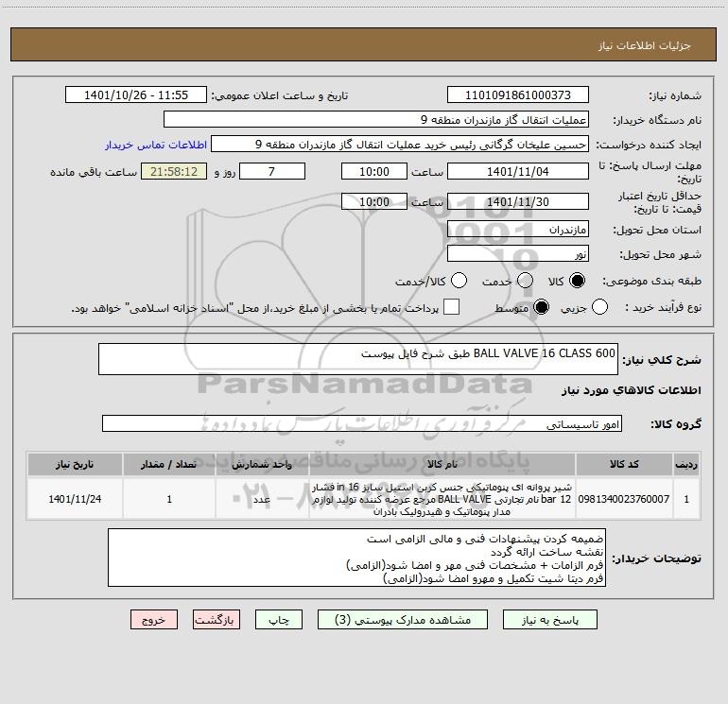Click the price validity time field
Viewport: 728px width, 704px height.
tap(374, 201)
